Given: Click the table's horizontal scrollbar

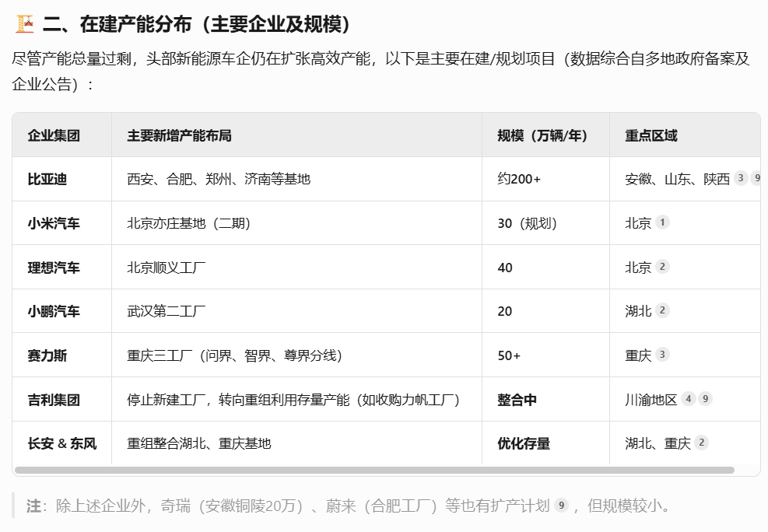Looking at the screenshot, I should tap(375, 471).
